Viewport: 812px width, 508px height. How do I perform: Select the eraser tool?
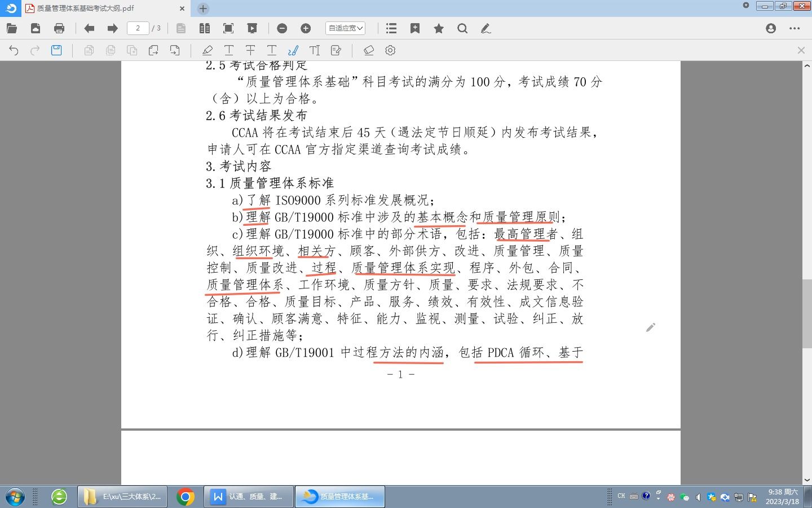tap(369, 50)
